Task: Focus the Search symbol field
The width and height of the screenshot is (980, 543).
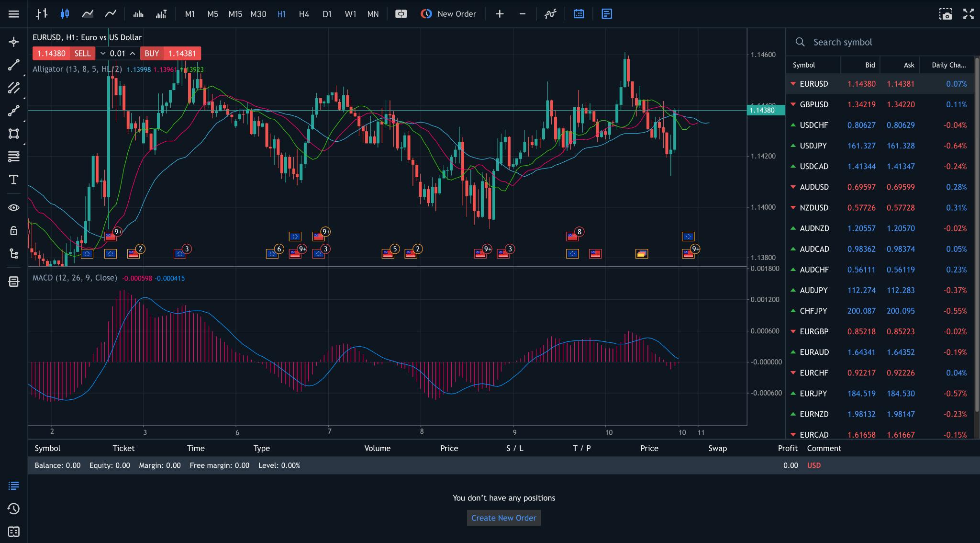Action: [883, 42]
